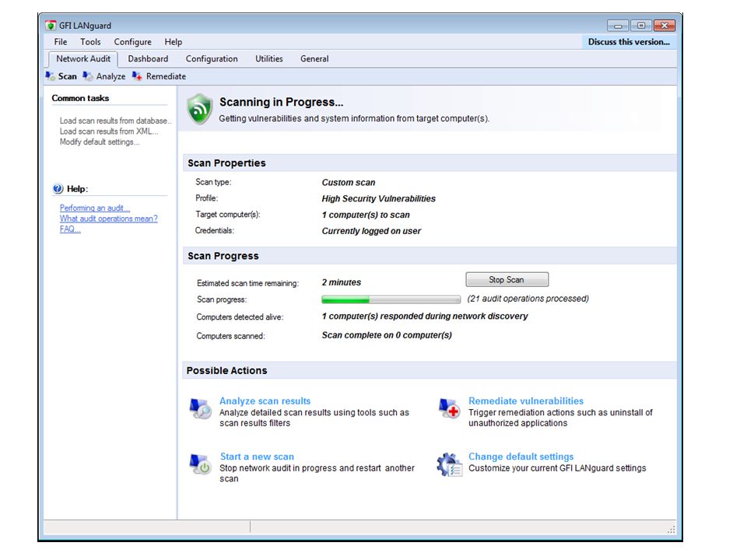Click the Analyze scan results icon
Image resolution: width=747 pixels, height=560 pixels.
tap(201, 408)
